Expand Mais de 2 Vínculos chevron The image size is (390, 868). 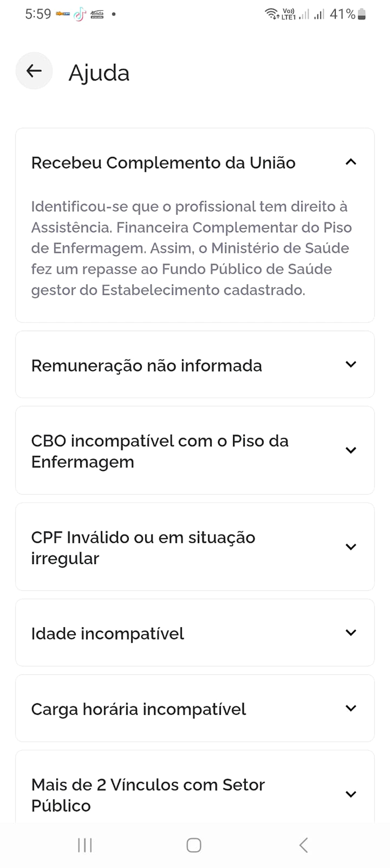pyautogui.click(x=350, y=795)
